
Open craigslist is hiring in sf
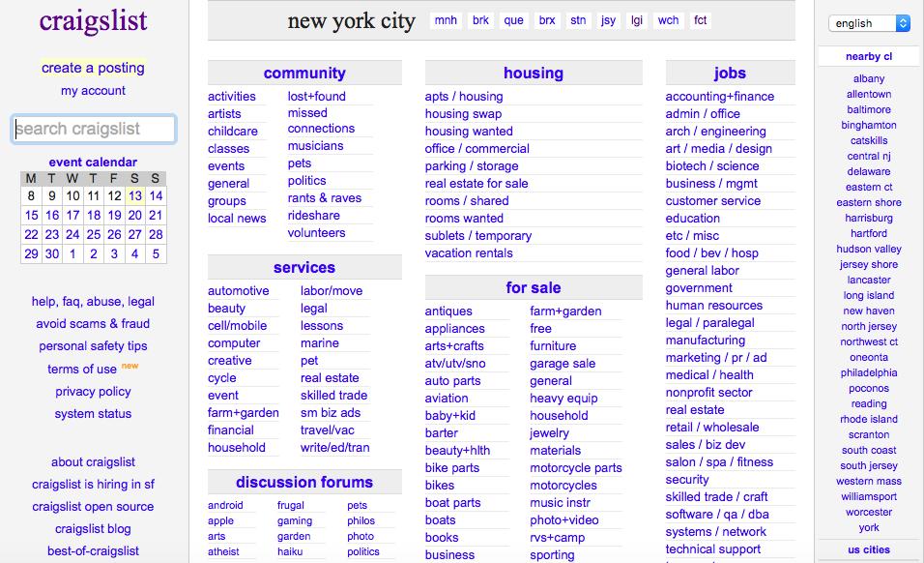point(93,484)
